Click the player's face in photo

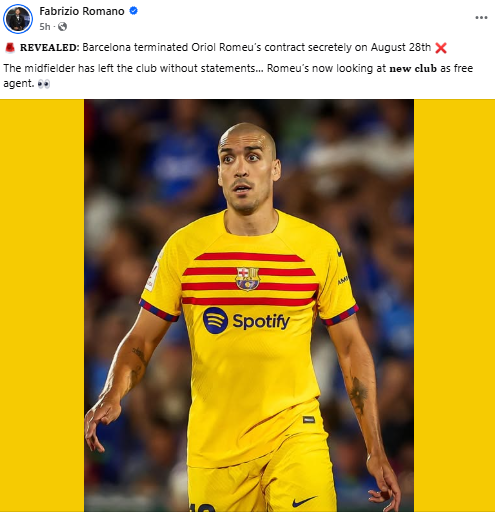[247, 169]
